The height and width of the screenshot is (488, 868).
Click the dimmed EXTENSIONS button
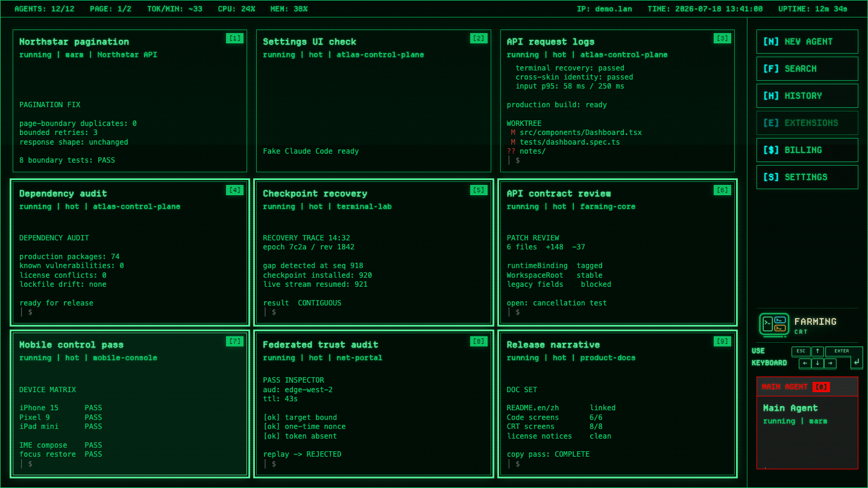tap(807, 123)
